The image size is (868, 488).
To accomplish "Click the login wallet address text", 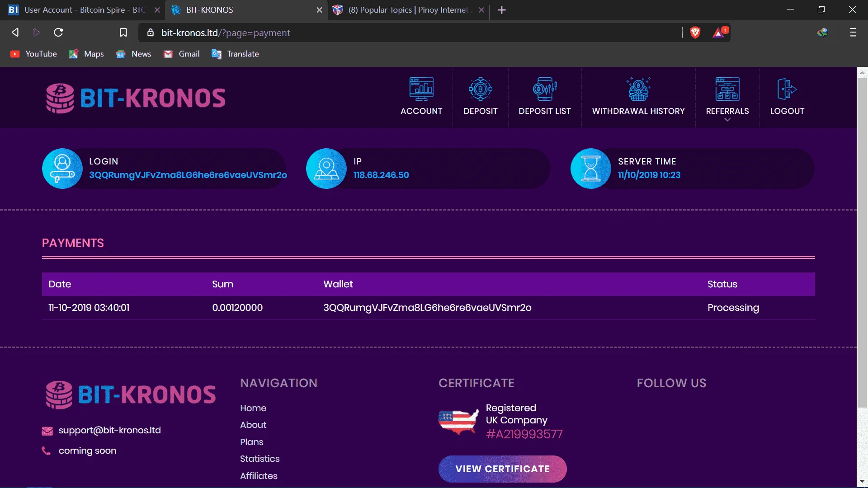I will (188, 175).
